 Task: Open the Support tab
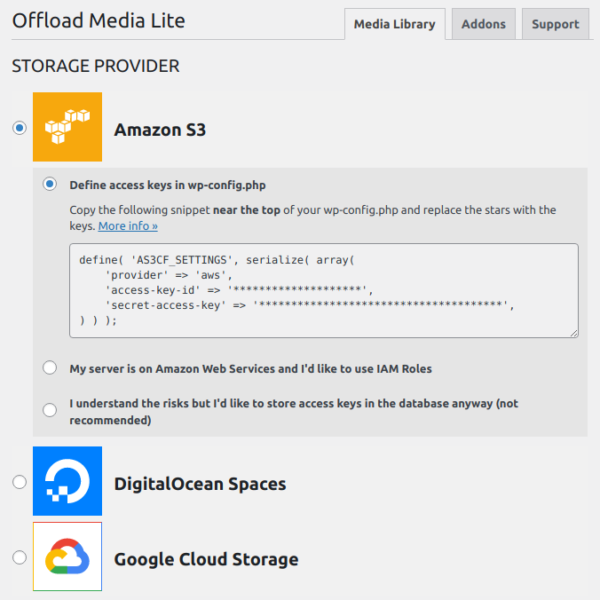click(555, 24)
